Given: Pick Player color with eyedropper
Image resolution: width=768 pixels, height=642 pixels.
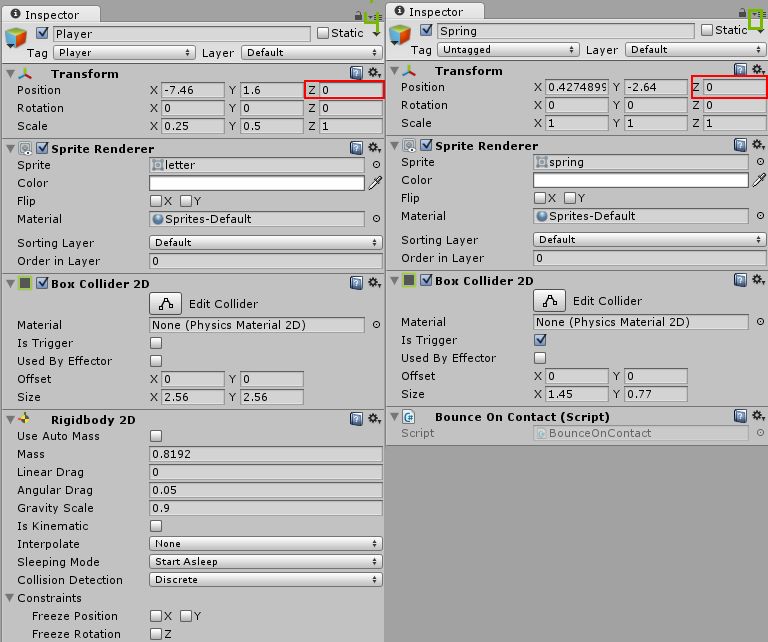Looking at the screenshot, I should 375,183.
